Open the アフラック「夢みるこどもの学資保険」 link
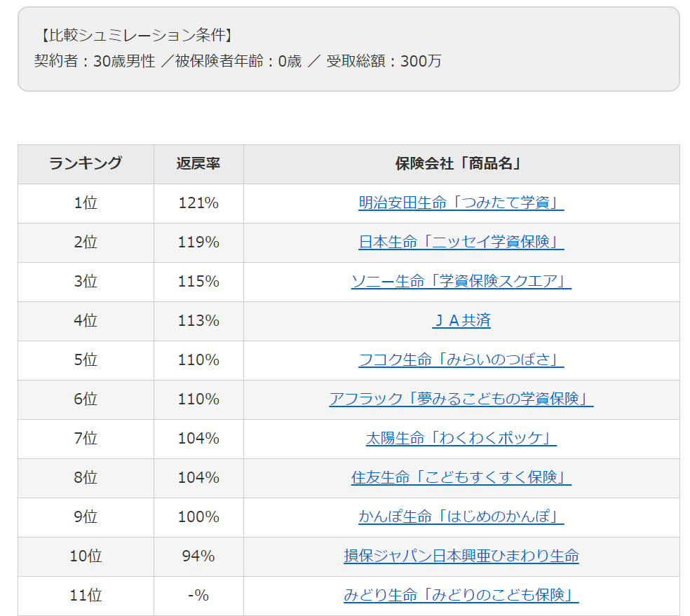Image resolution: width=690 pixels, height=616 pixels. coord(461,399)
